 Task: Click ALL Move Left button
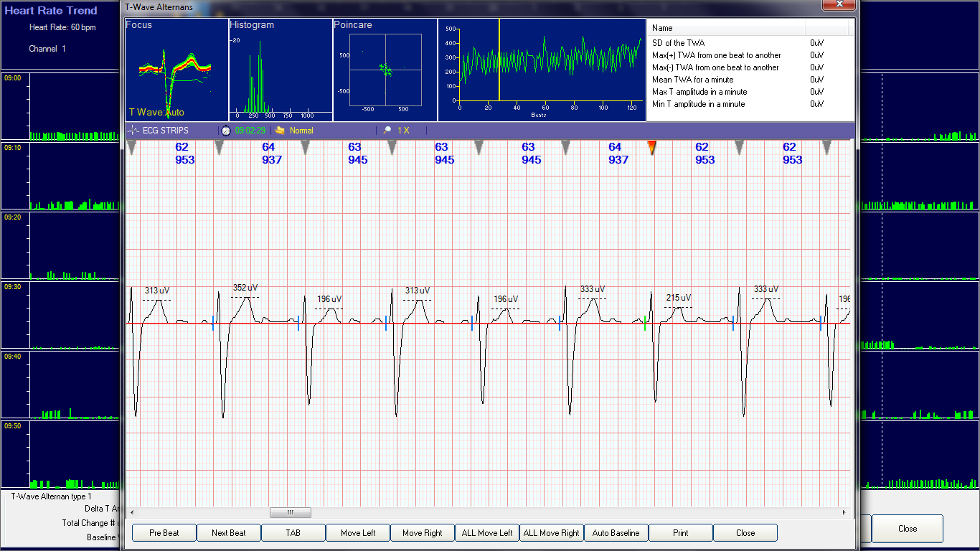pos(487,533)
